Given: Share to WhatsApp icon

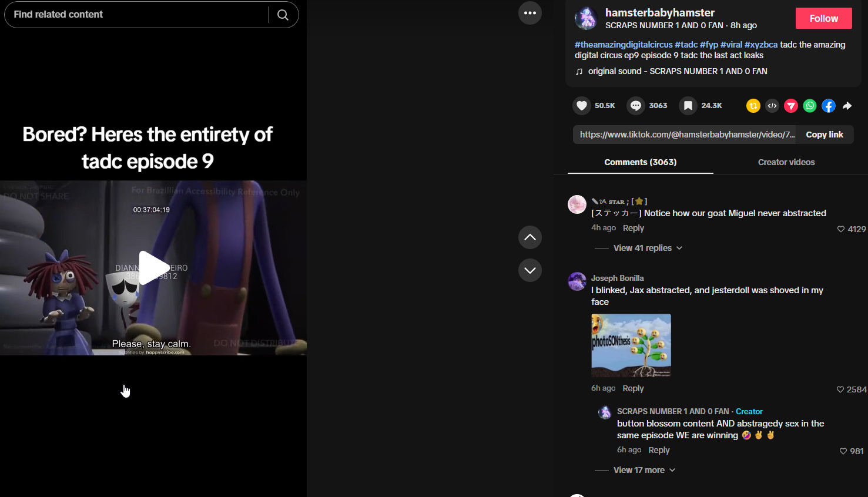Looking at the screenshot, I should [x=810, y=106].
